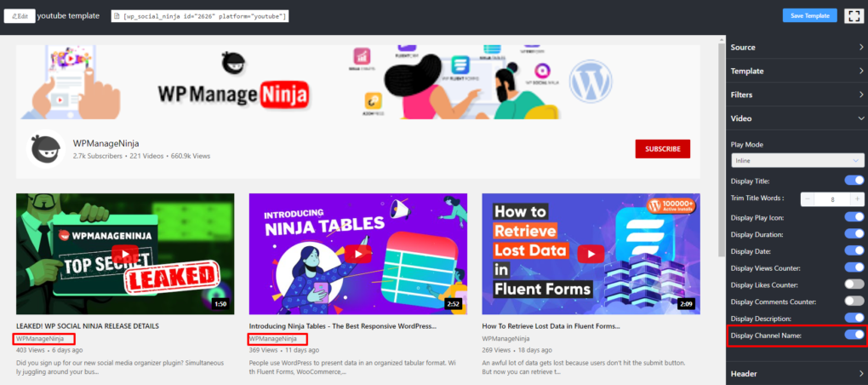Click the Edit button
The image size is (868, 385).
(x=20, y=16)
